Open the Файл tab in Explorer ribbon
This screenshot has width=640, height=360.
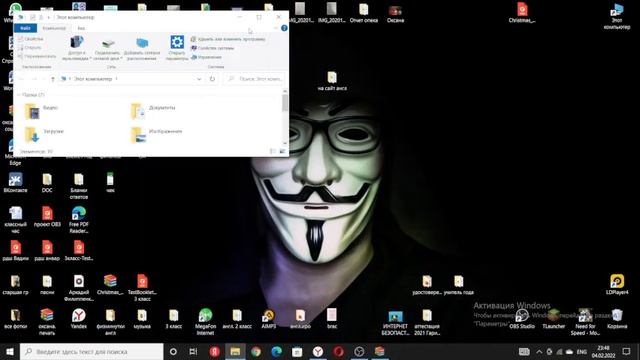(25, 28)
